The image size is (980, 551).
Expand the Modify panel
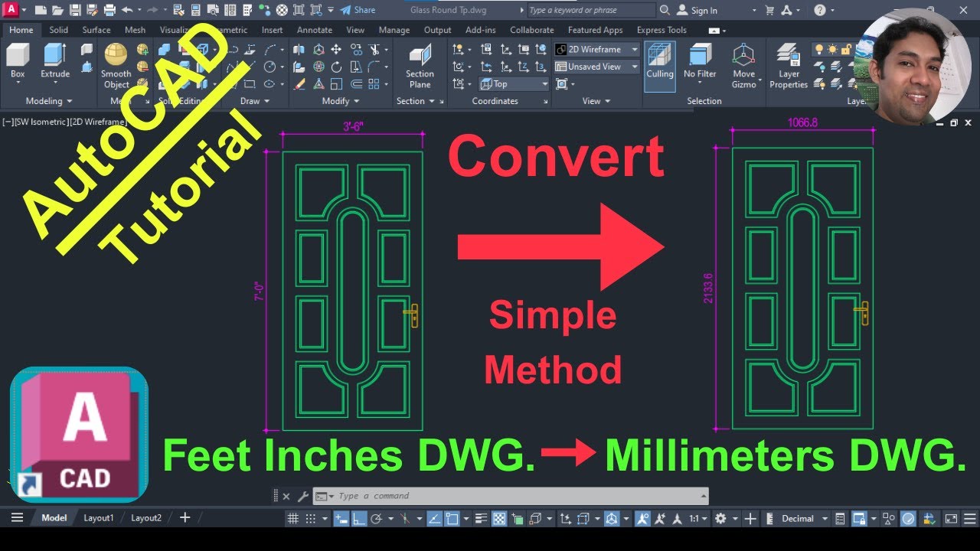340,101
